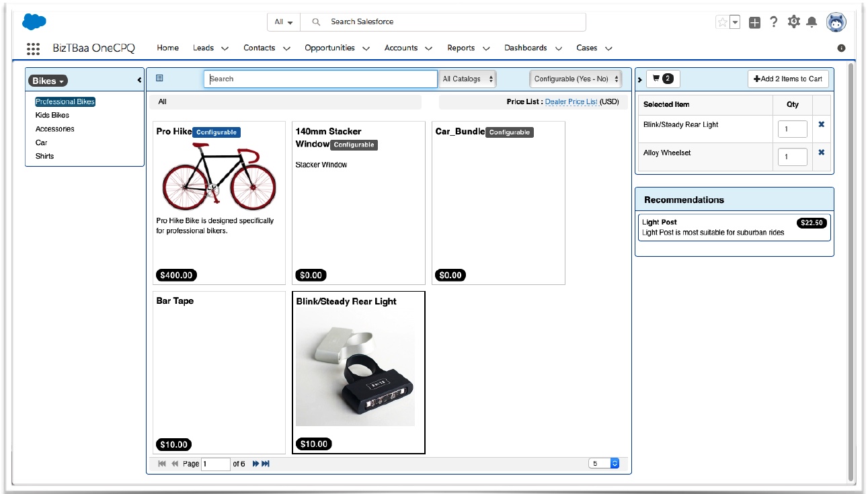Open the App Launcher grid icon
Screen dimensions: 868x494
[x=33, y=48]
